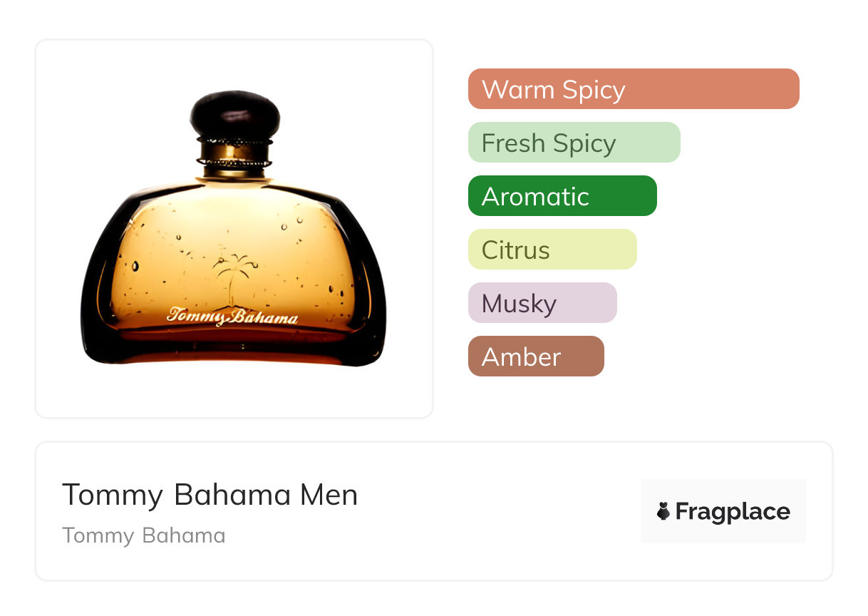Image resolution: width=868 pixels, height=616 pixels.
Task: Select the Fresh Spicy accord bar
Action: click(574, 143)
